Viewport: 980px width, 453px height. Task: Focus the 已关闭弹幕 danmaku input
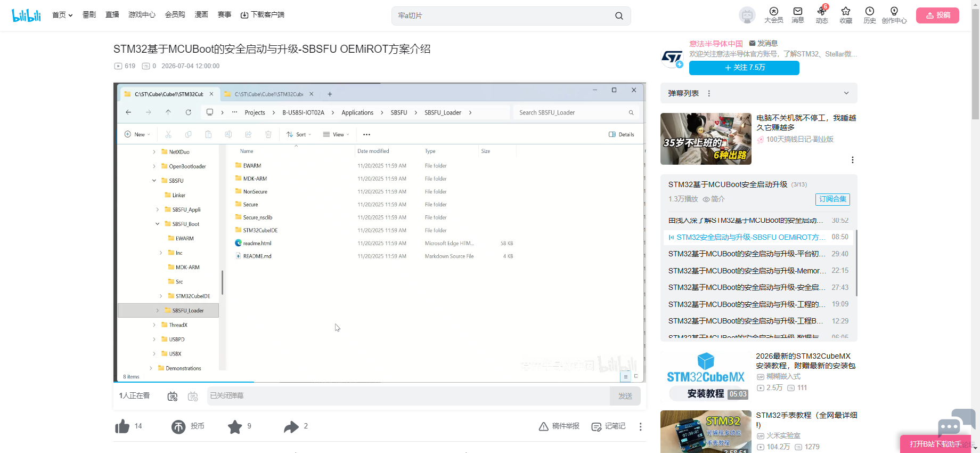[409, 396]
